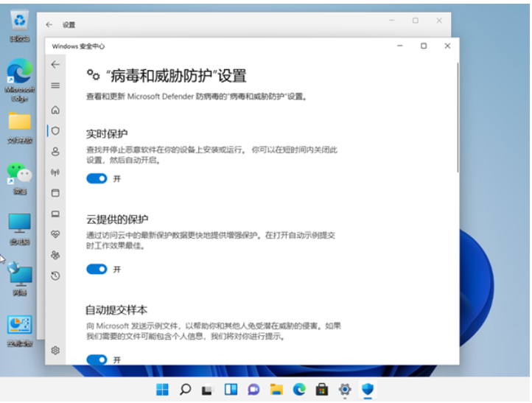Open Device performance & health heart icon
Screen dimensions: 532x403
[x=55, y=234]
